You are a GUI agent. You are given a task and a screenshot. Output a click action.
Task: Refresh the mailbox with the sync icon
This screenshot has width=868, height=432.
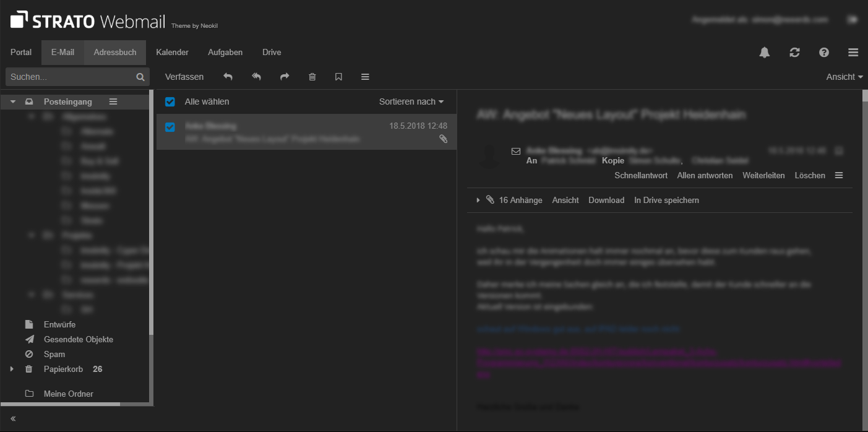point(794,53)
